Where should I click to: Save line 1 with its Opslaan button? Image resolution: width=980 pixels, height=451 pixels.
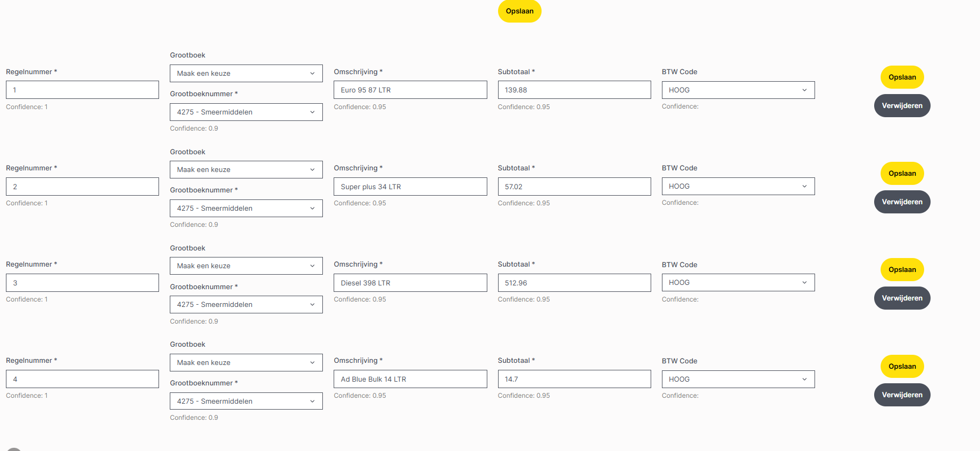pyautogui.click(x=902, y=77)
